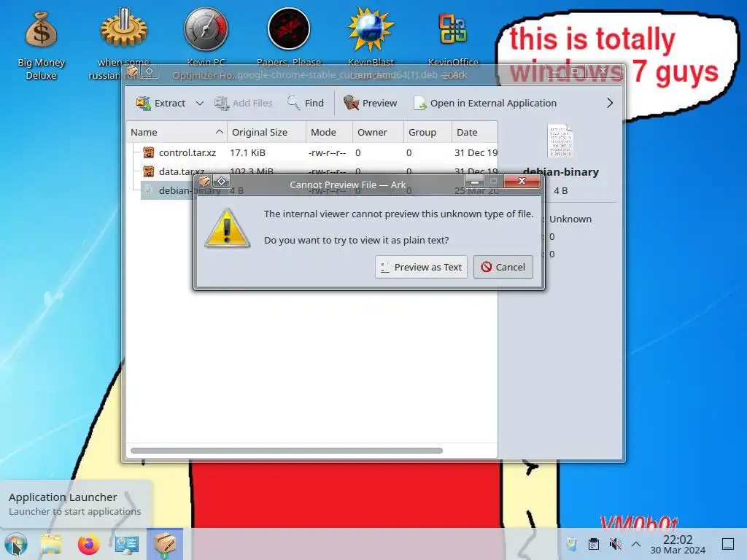Click the 17.1 KiB size cell
Image resolution: width=747 pixels, height=560 pixels.
click(x=248, y=152)
